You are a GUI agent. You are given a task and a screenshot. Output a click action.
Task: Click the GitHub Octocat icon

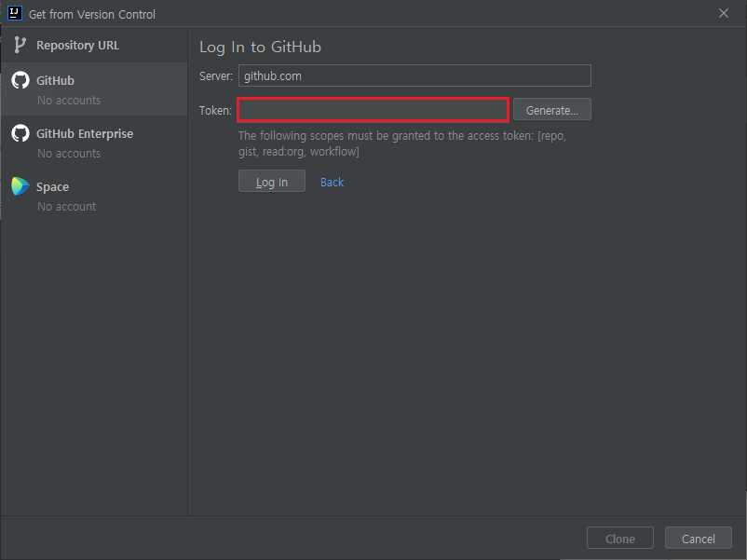point(20,80)
